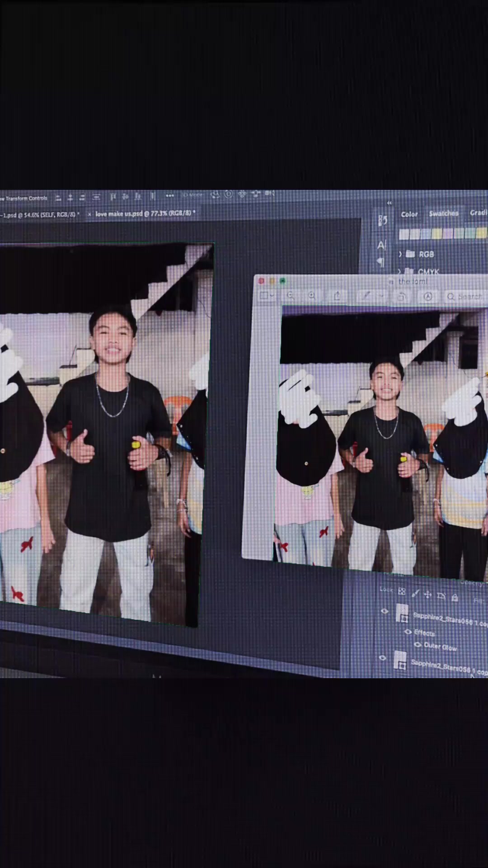Click the Markup highlight pen icon in Preview
The image size is (488, 868).
366,296
